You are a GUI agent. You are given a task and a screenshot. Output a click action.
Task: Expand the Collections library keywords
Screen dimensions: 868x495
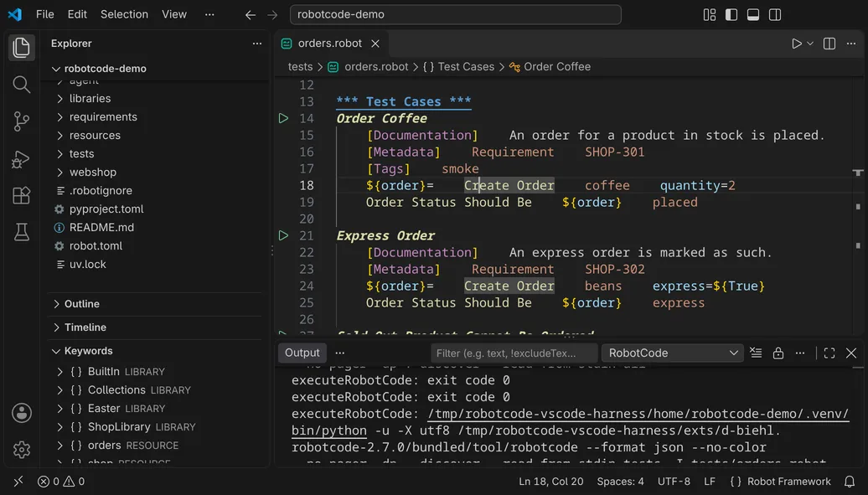click(59, 389)
